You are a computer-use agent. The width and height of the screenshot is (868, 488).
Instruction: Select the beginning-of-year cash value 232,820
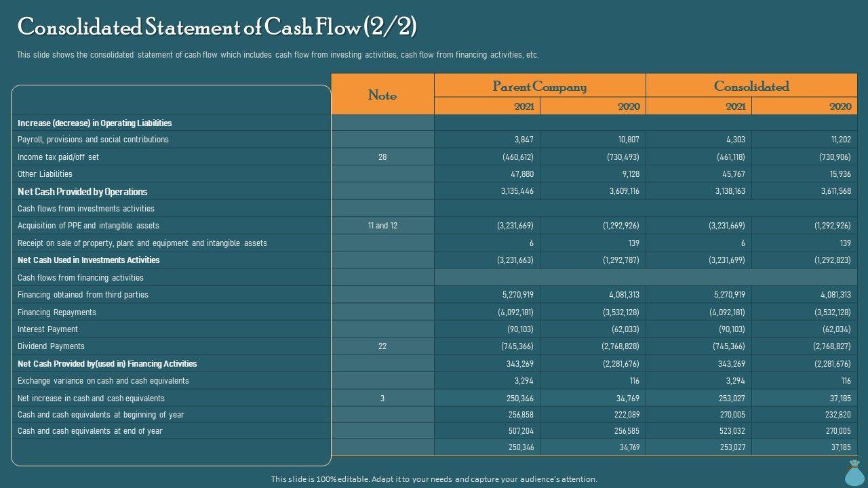(837, 415)
